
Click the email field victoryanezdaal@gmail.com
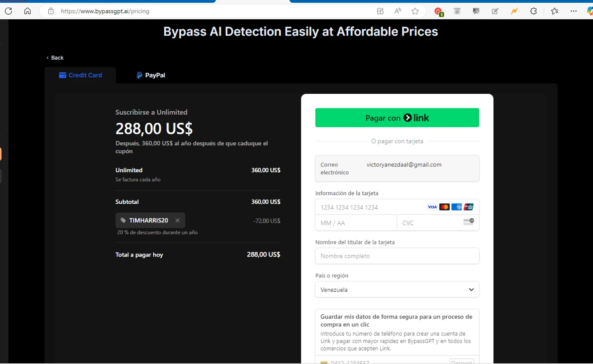pyautogui.click(x=397, y=168)
